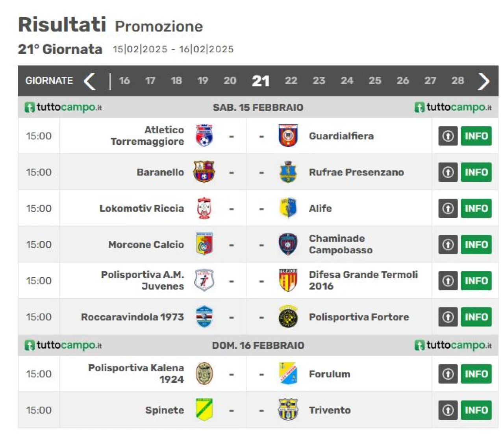Select giornata 28 in the bar

458,81
